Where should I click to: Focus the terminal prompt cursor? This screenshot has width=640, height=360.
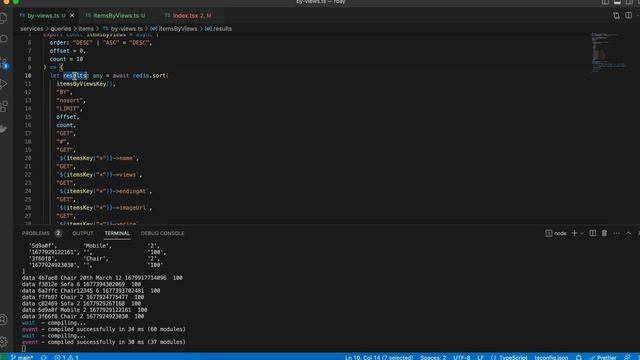[24, 349]
